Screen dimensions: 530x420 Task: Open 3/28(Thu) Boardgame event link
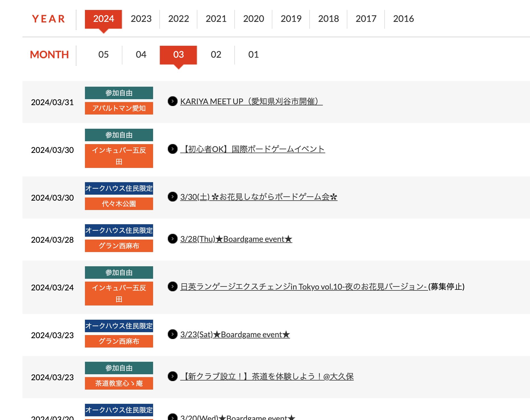click(236, 239)
